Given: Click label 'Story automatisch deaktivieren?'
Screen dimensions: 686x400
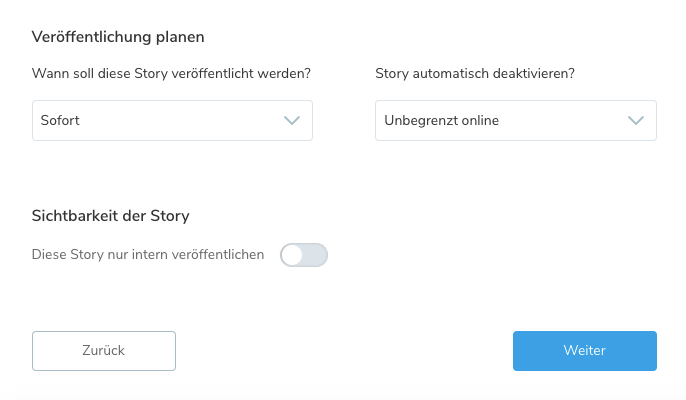Looking at the screenshot, I should (x=481, y=73).
